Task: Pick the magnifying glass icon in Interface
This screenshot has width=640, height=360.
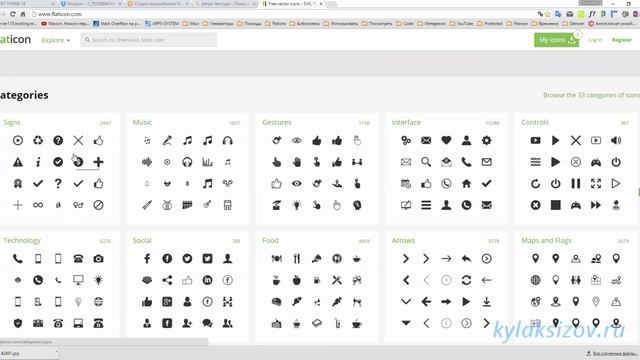Action: [426, 162]
